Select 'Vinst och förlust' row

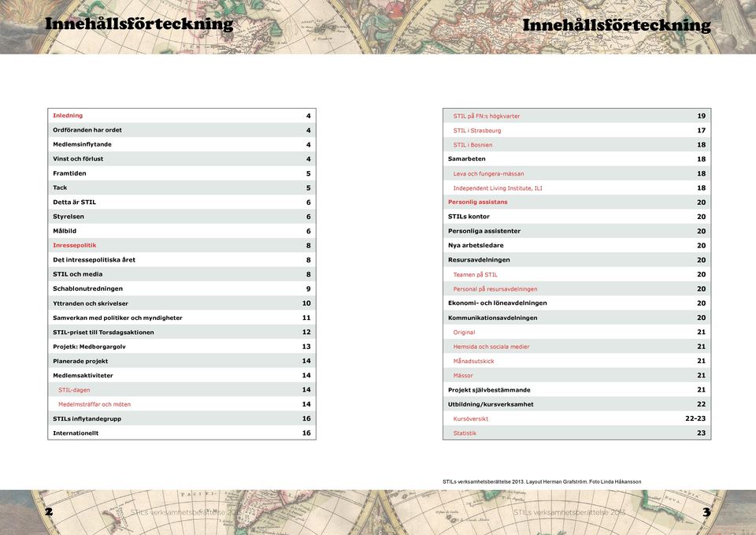click(182, 159)
